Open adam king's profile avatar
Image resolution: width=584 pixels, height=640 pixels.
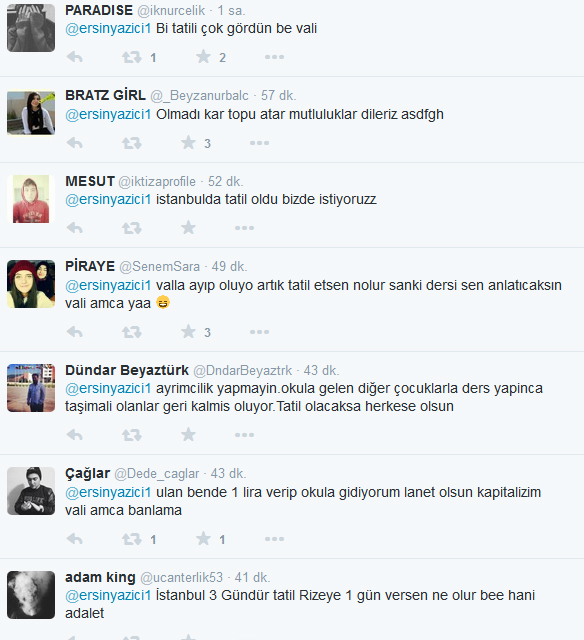[31, 595]
